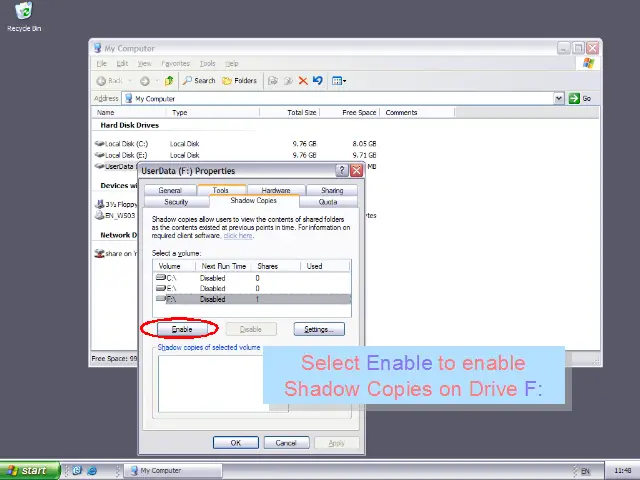
Task: Click My Computer taskbar button
Action: pyautogui.click(x=173, y=471)
